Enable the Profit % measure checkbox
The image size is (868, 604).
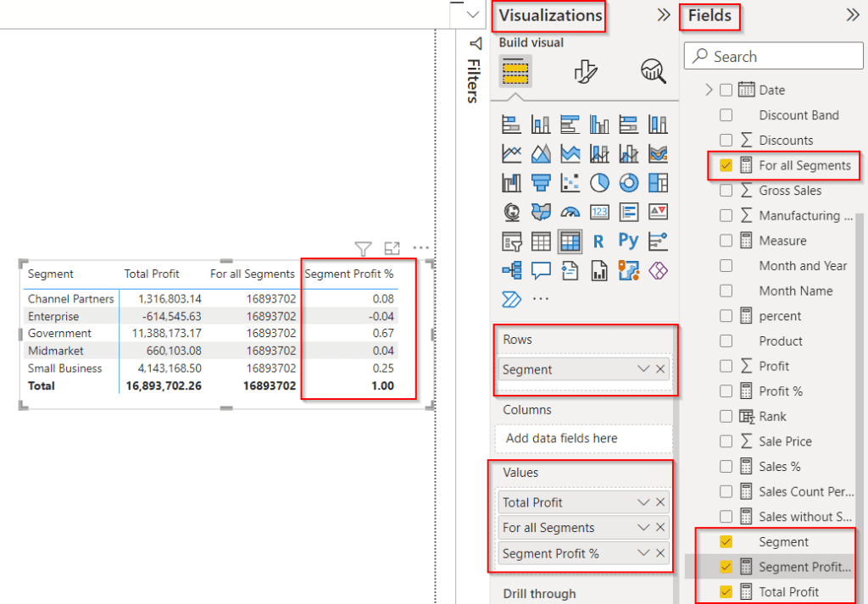pos(726,391)
